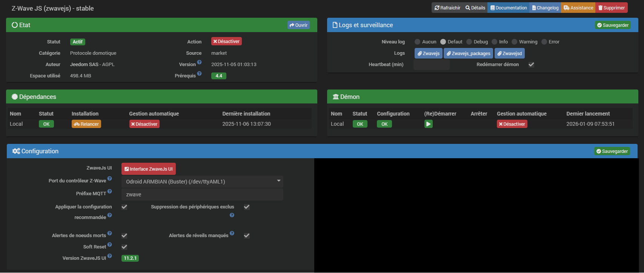This screenshot has width=644, height=273.
Task: Click Supprimer to delete the plugin
Action: pyautogui.click(x=612, y=8)
